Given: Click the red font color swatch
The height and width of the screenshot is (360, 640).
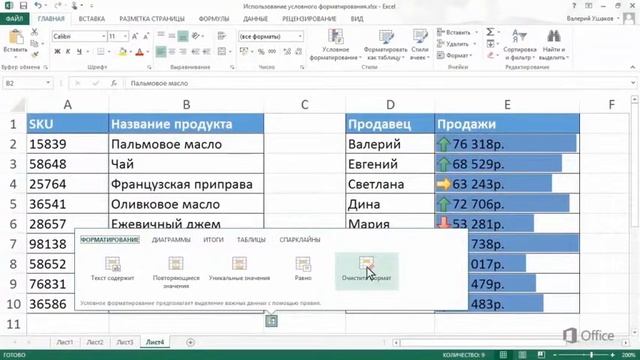Looking at the screenshot, I should tap(140, 52).
